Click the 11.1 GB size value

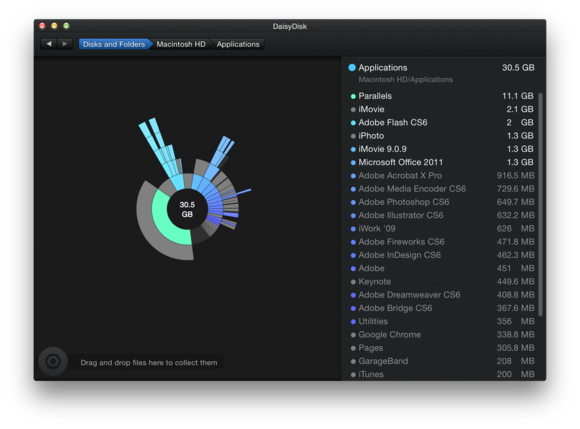[x=517, y=96]
